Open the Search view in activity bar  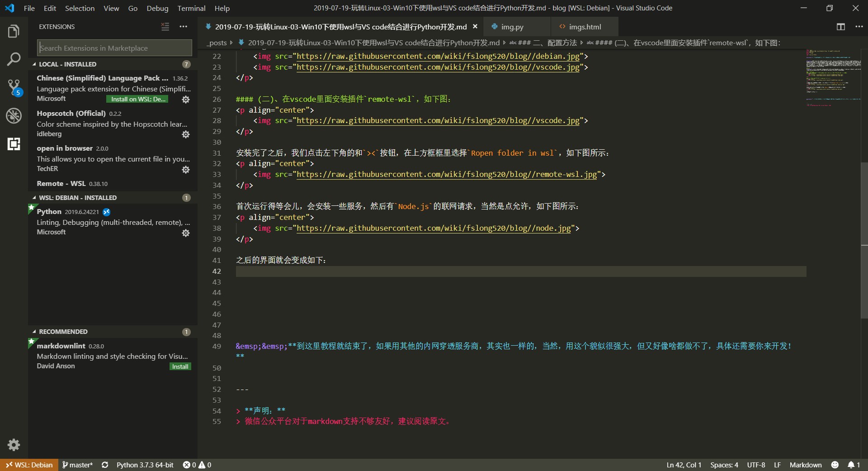(14, 59)
